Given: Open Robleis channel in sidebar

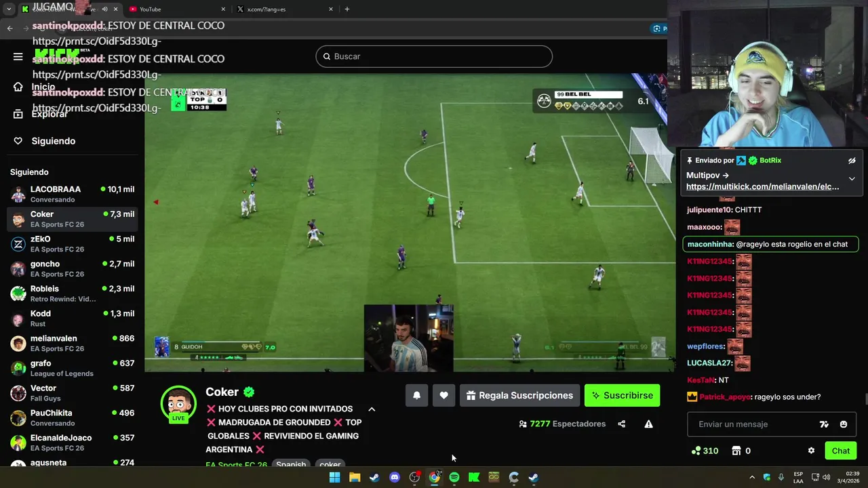Looking at the screenshot, I should [x=72, y=293].
